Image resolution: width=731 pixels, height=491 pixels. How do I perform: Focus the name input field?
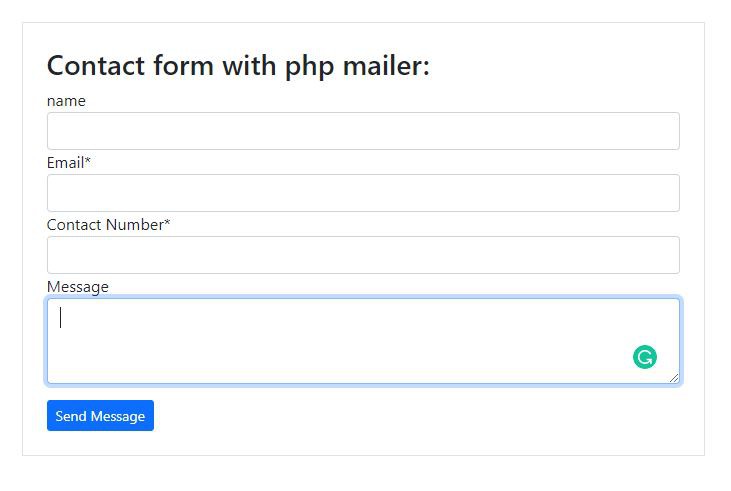click(x=363, y=131)
